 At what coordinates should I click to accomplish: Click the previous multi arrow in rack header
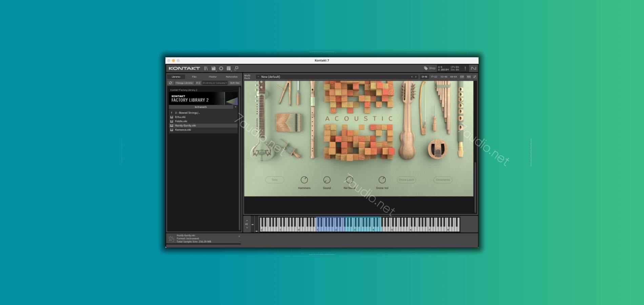[x=412, y=77]
